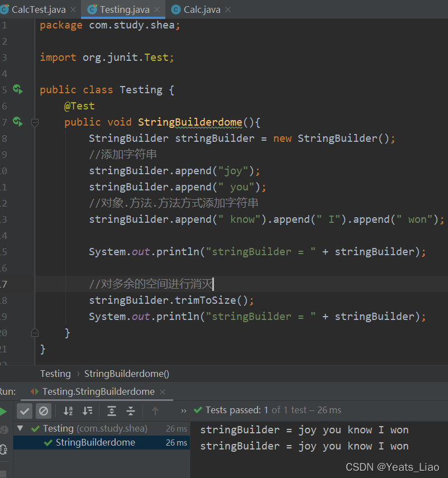Click the toggle auto-test icon in run sidebar
448x478 pixels.
point(3,450)
